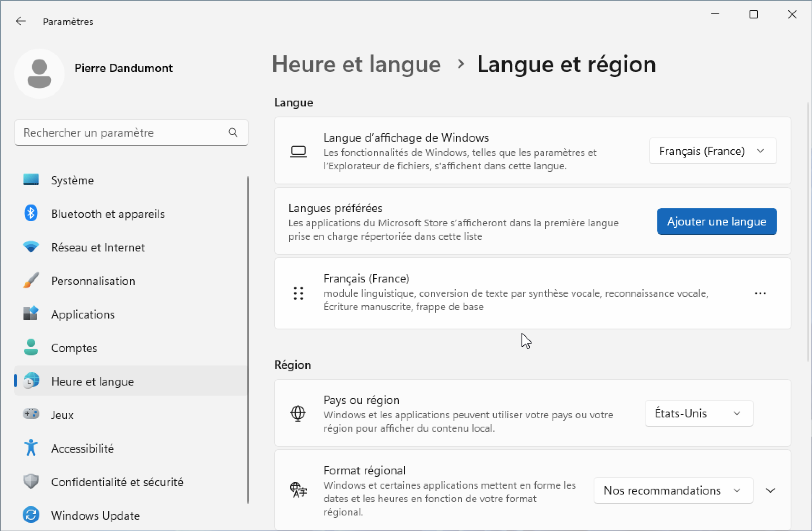The image size is (812, 531).
Task: Click the Confidentialité shield icon
Action: coord(31,482)
